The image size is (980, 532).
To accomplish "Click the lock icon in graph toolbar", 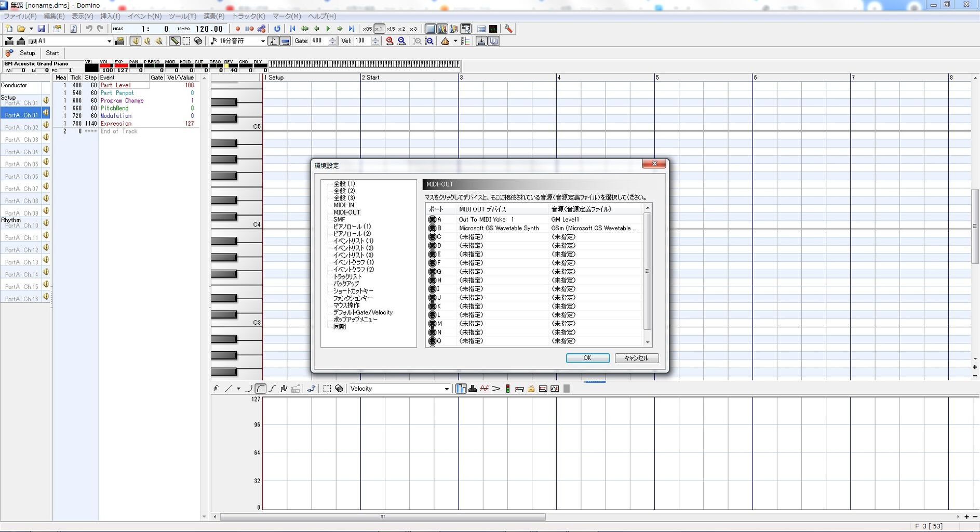I will click(x=531, y=389).
